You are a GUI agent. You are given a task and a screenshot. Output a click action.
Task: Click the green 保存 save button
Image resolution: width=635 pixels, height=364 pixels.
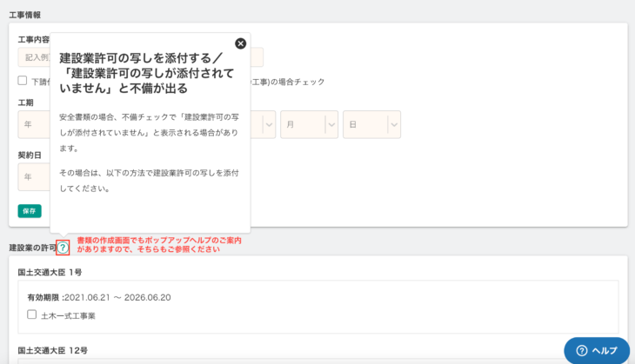[x=30, y=211]
